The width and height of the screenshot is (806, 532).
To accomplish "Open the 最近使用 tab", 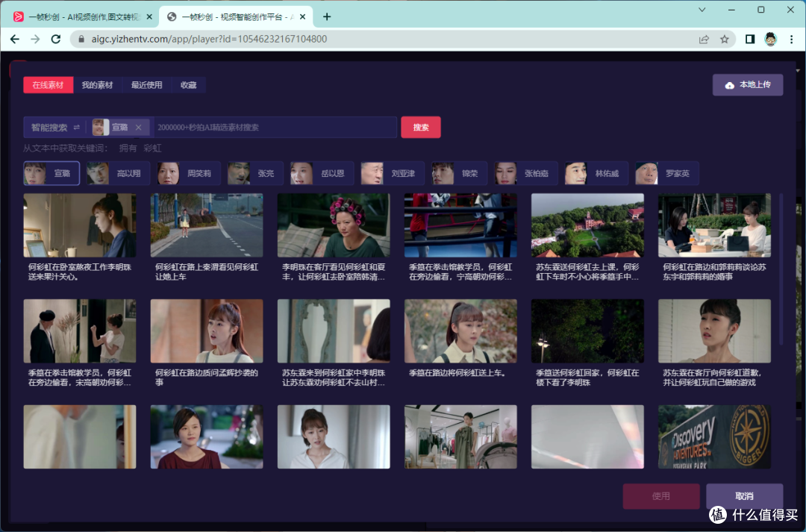I will [x=146, y=85].
